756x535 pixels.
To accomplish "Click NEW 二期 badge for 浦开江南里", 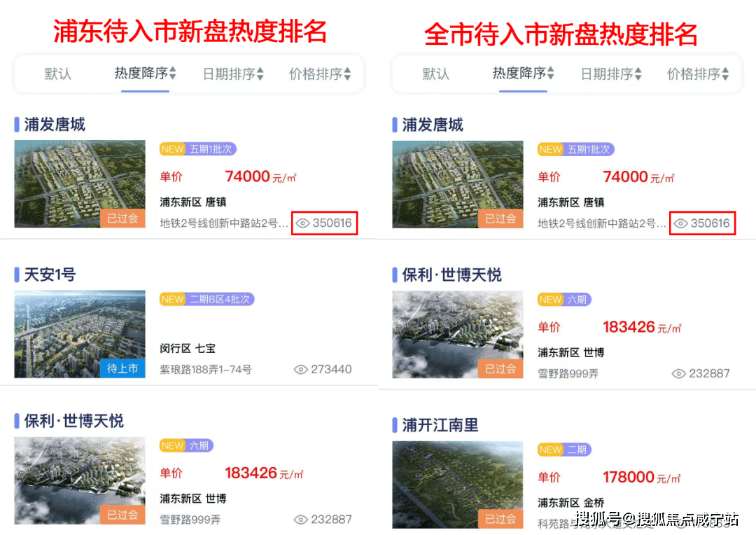I will (564, 450).
